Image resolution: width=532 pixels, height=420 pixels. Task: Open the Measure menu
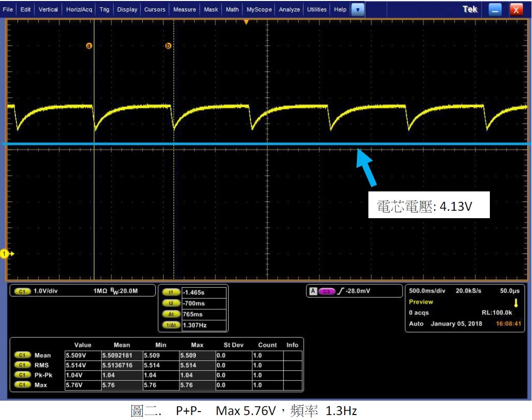point(184,9)
